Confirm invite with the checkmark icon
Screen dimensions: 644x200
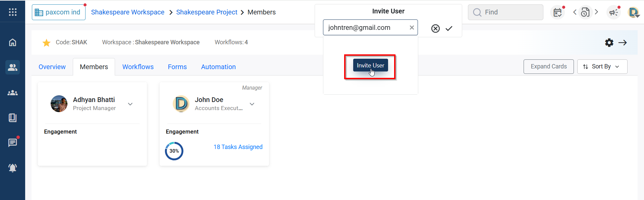pyautogui.click(x=449, y=29)
